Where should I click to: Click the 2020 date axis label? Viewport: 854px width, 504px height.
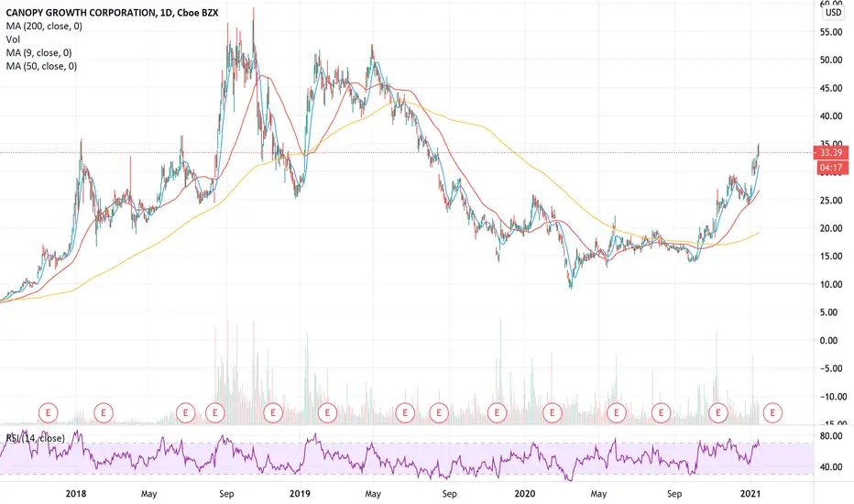[525, 494]
